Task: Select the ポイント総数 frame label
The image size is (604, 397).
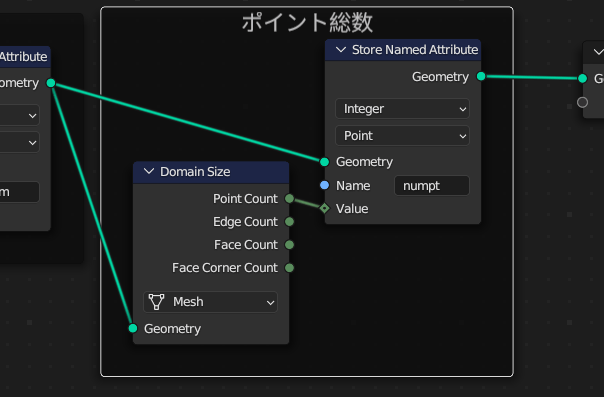Action: (307, 22)
